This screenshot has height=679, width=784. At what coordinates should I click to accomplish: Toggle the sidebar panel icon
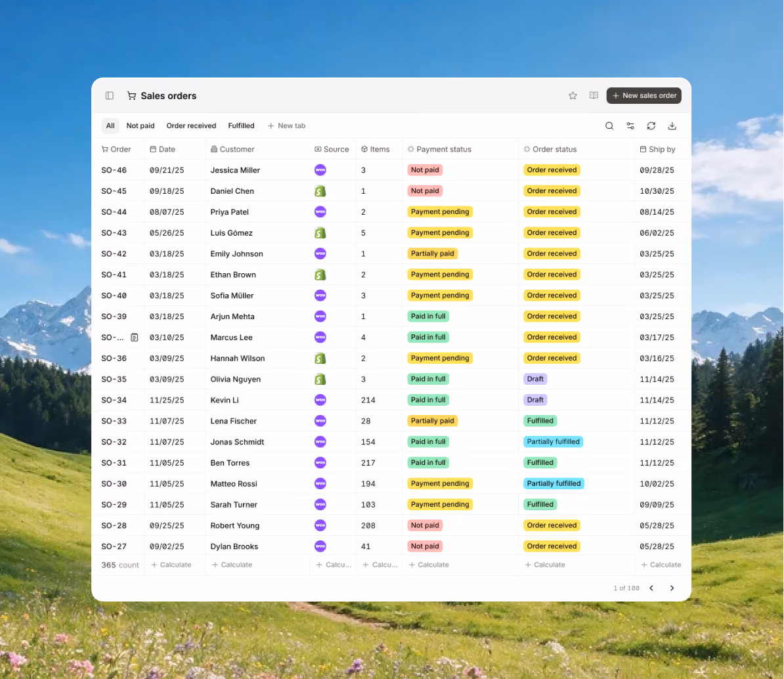pyautogui.click(x=110, y=95)
